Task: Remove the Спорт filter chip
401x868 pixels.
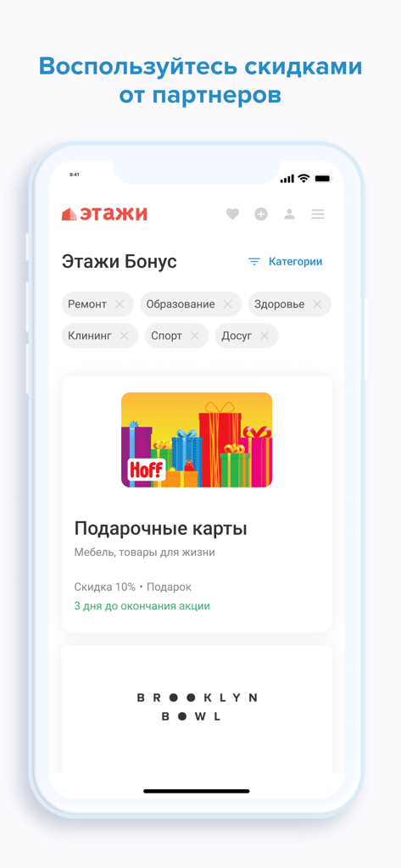Action: (x=194, y=336)
